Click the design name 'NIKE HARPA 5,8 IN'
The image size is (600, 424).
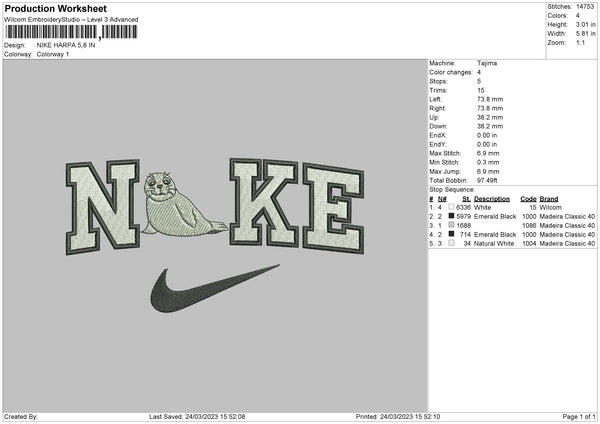[x=66, y=45]
